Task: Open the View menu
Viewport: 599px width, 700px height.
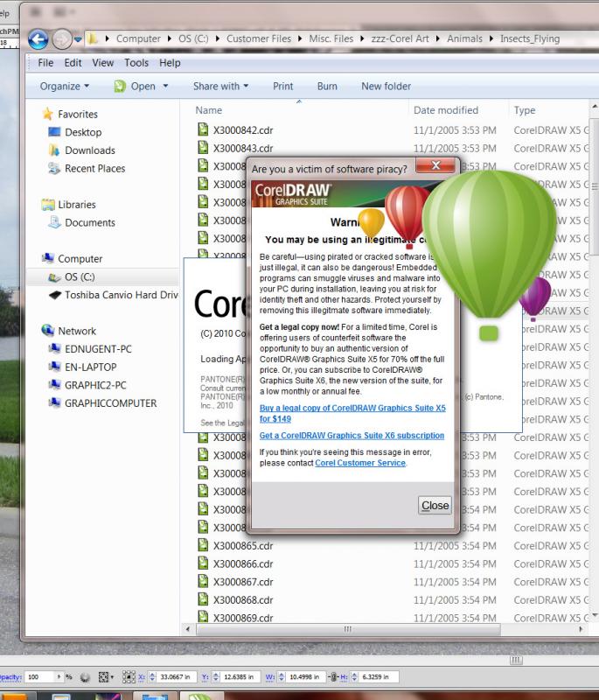Action: [102, 63]
